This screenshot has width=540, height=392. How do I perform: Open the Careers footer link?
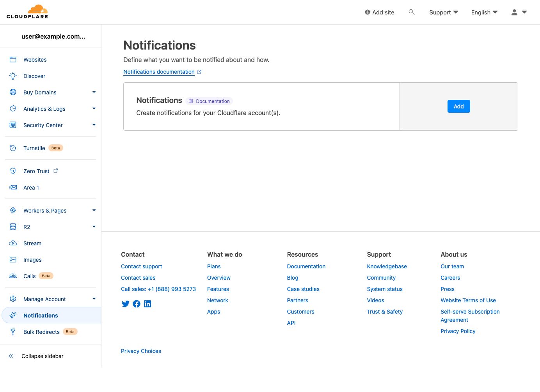coord(450,278)
